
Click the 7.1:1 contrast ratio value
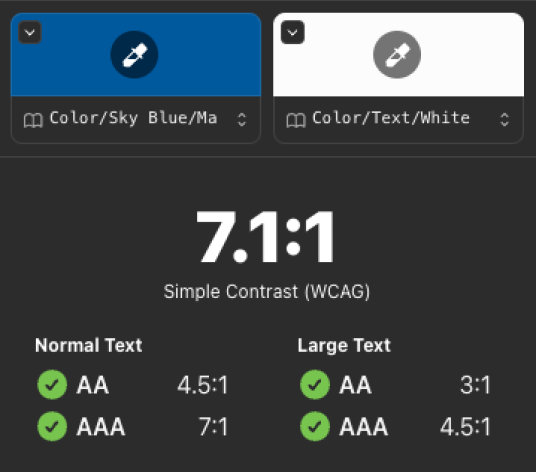(266, 237)
